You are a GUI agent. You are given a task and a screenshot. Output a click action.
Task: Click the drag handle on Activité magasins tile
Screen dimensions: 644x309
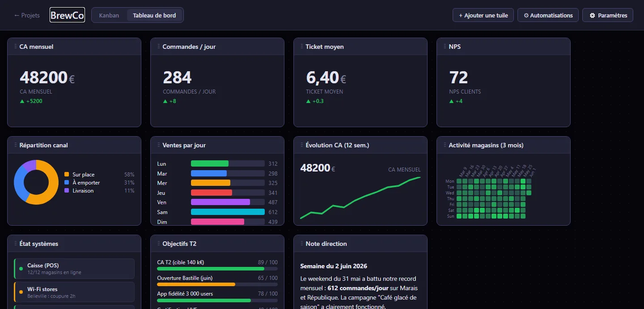tap(445, 145)
